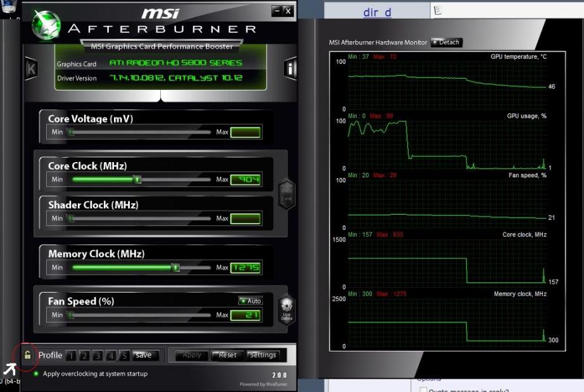The image size is (584, 392).
Task: Click the User Define fan gear button
Action: pos(286,310)
